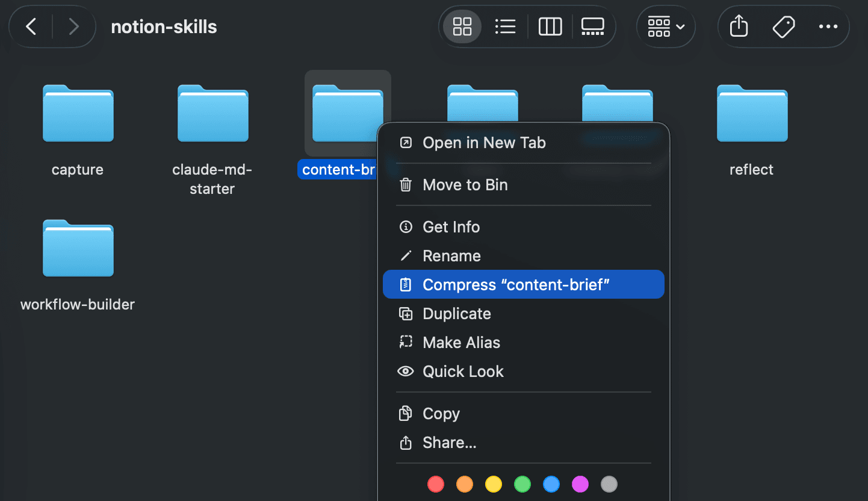This screenshot has height=501, width=868.
Task: Click the notion-skills window title
Action: pos(164,26)
